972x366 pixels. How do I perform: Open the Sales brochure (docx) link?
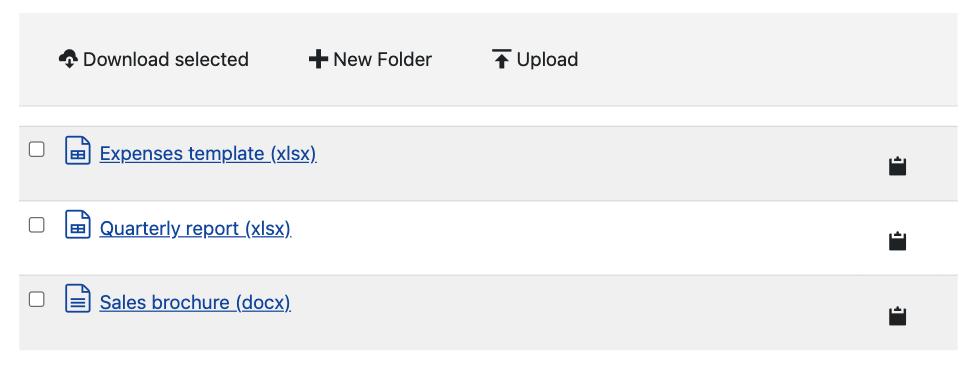pos(195,303)
